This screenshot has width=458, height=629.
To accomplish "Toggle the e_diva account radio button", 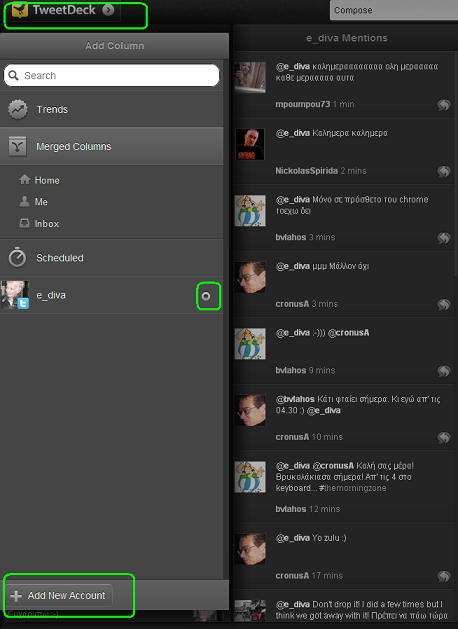I will (x=206, y=296).
